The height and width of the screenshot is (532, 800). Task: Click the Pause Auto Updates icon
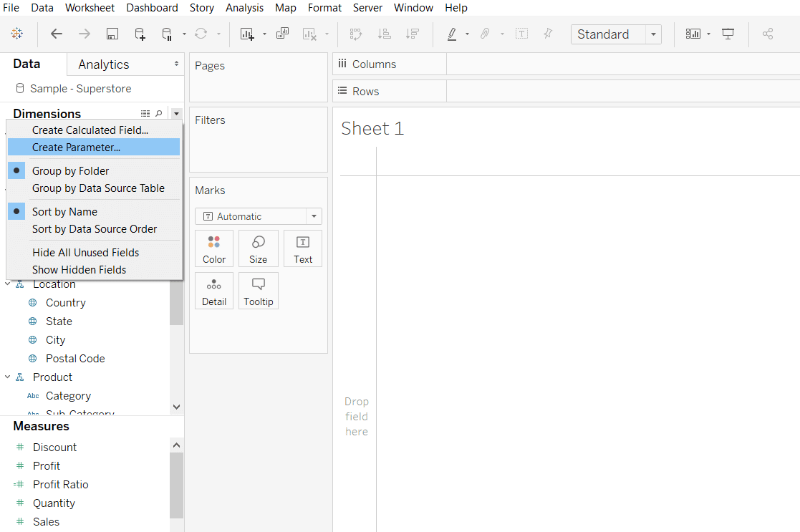(x=167, y=34)
